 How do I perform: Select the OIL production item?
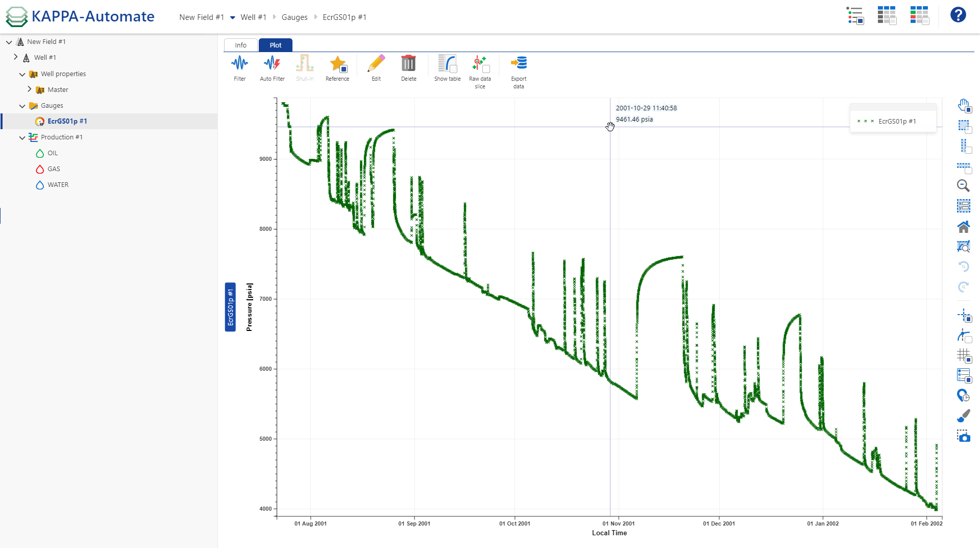(53, 153)
